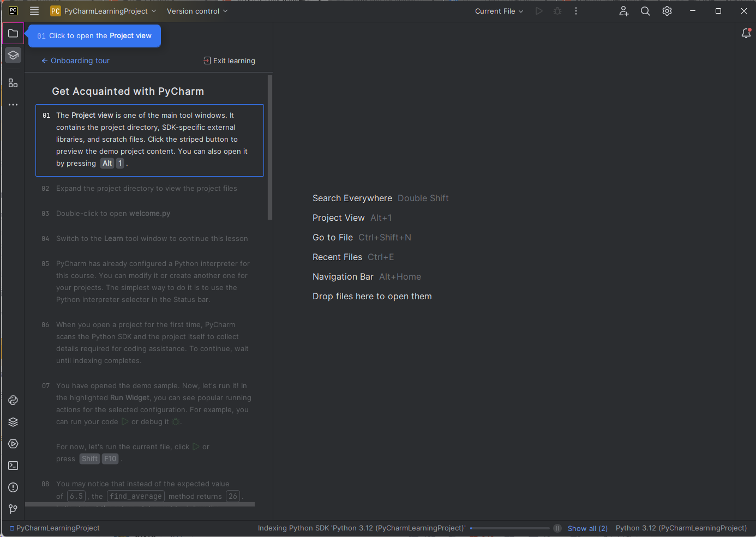
Task: Show more tool windows ellipsis
Action: pos(13,105)
